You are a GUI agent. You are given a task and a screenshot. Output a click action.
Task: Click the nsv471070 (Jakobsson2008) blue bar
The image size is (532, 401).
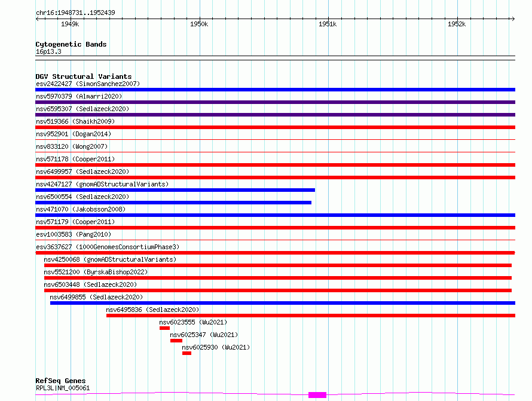point(275,215)
